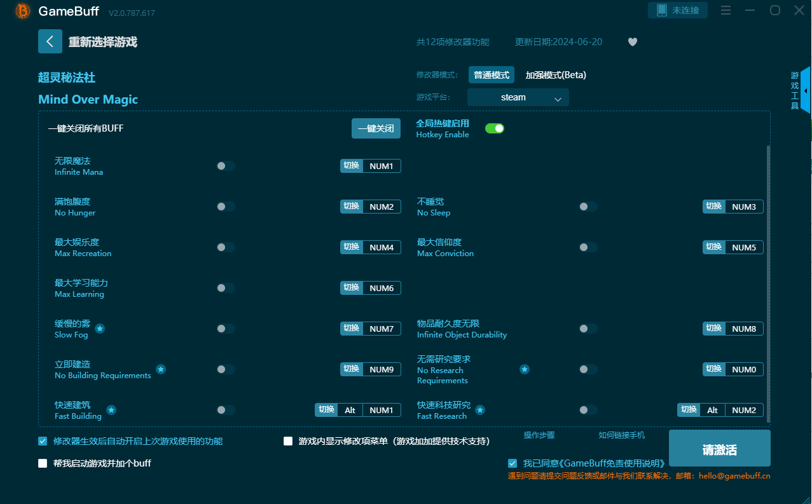Open 如何链接手机 phone link help
Image resolution: width=812 pixels, height=504 pixels.
click(x=622, y=435)
